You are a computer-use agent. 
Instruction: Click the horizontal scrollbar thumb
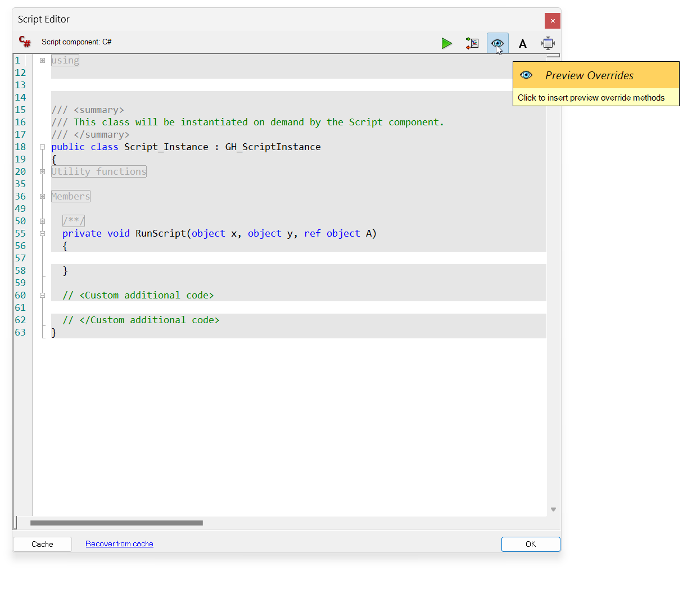point(116,523)
